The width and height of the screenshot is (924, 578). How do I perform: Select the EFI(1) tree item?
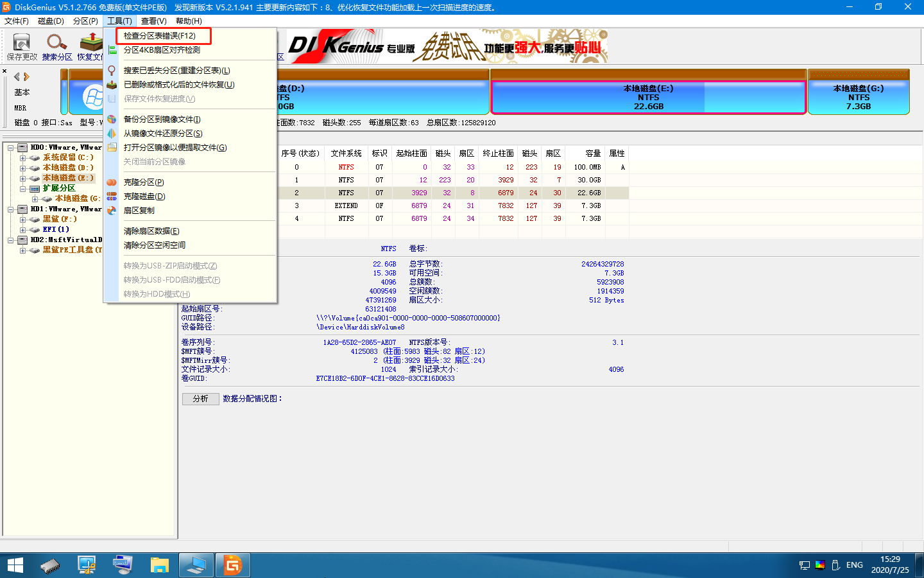click(56, 230)
